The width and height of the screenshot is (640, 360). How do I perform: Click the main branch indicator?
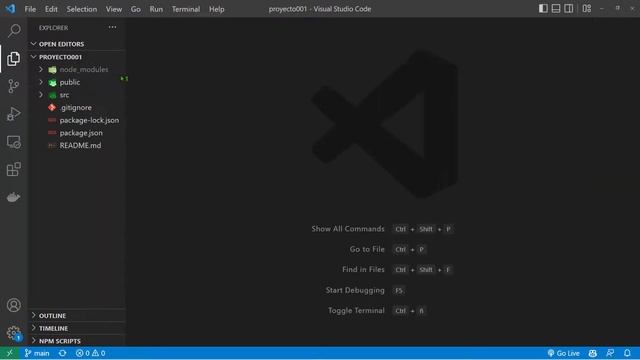(x=37, y=353)
